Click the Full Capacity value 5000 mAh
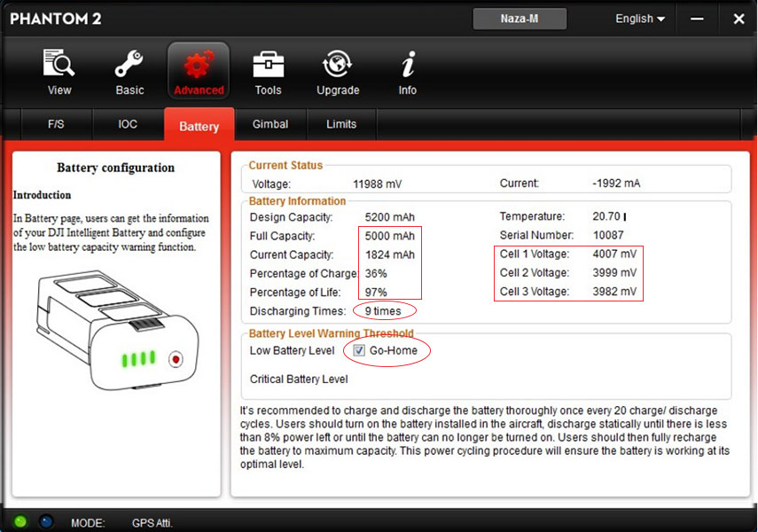Screen dimensions: 758x532 [389, 236]
